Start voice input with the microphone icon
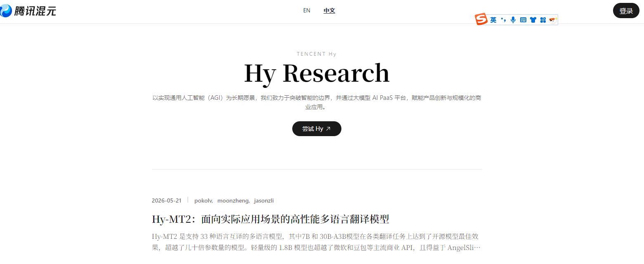This screenshot has width=644, height=264. coord(513,20)
